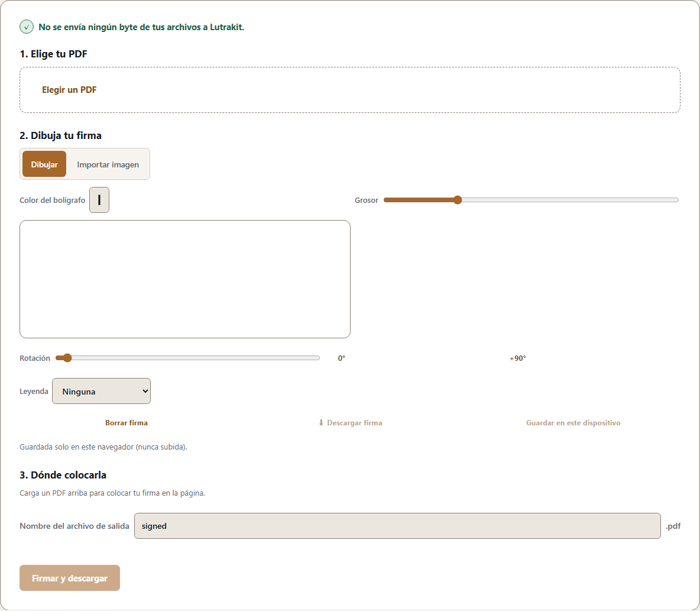Click the Grosor label

[367, 200]
